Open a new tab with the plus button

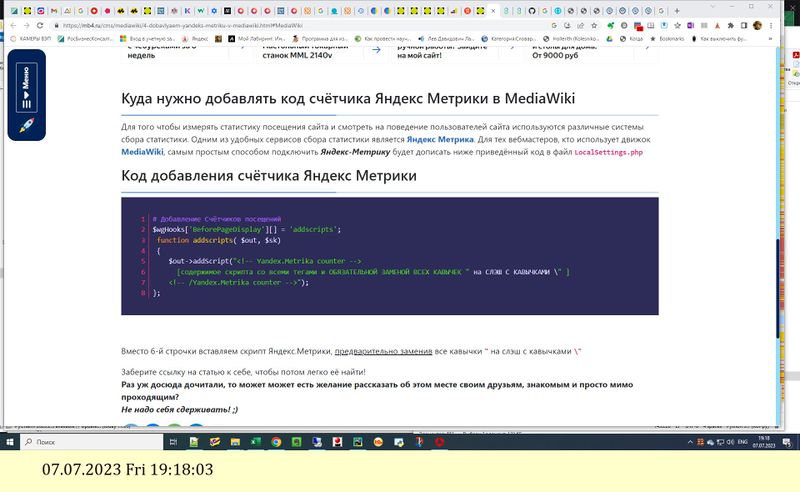[677, 10]
